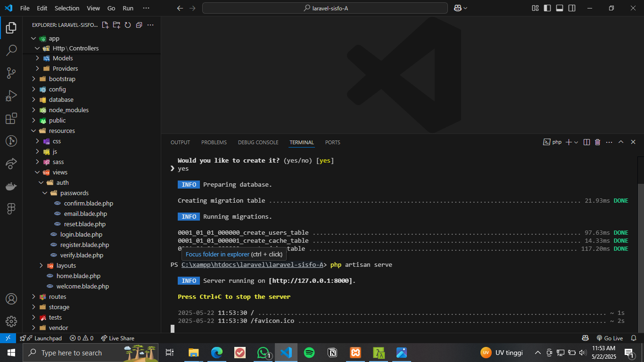Viewport: 644px width, 362px height.
Task: Open the Extensions view
Action: click(11, 118)
